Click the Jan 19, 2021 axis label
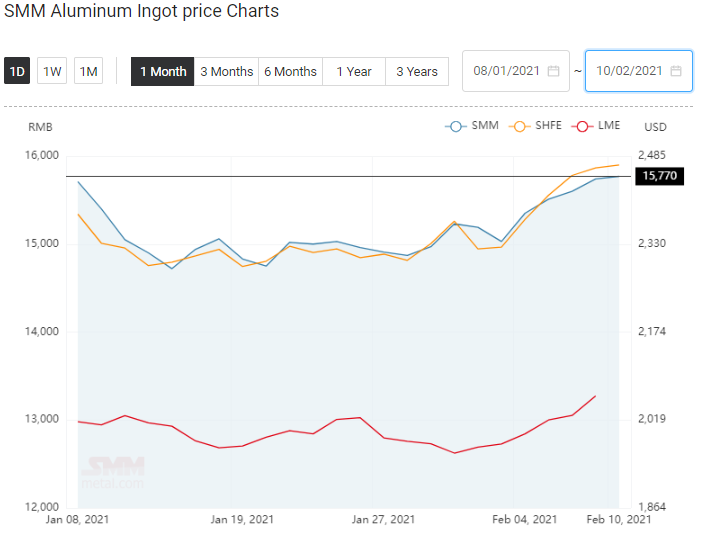The image size is (704, 534). [x=242, y=520]
